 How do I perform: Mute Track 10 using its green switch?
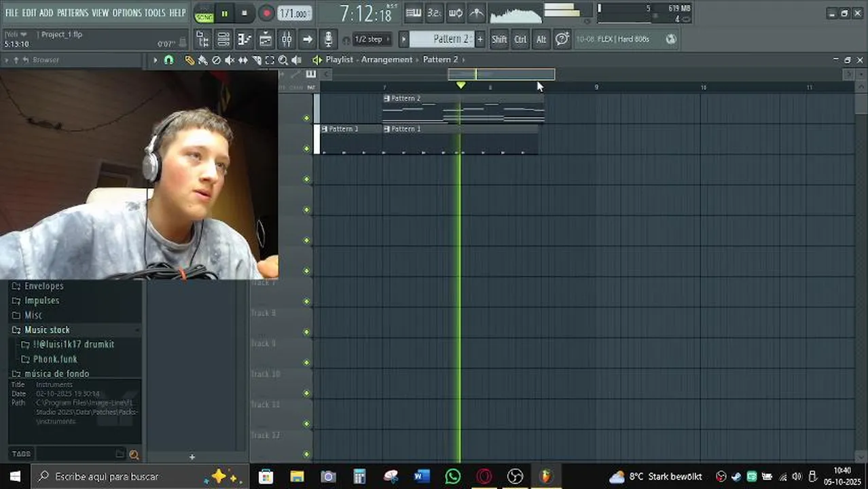[306, 393]
